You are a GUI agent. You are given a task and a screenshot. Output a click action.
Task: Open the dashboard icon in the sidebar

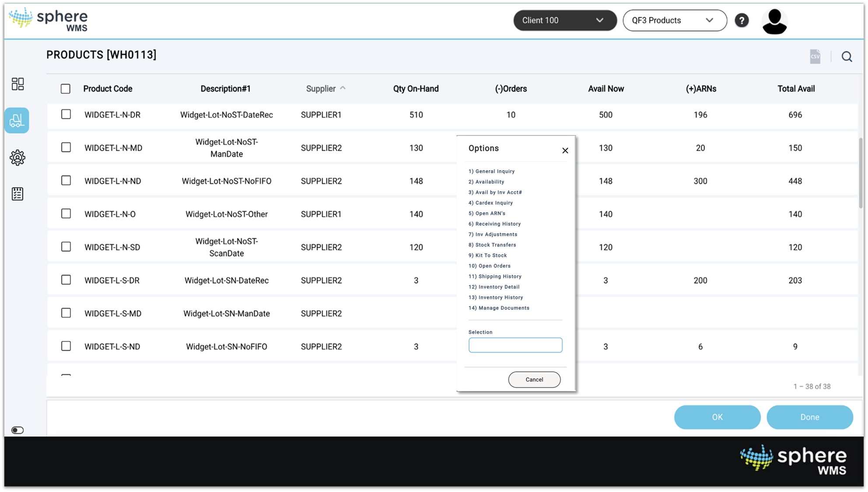(17, 84)
